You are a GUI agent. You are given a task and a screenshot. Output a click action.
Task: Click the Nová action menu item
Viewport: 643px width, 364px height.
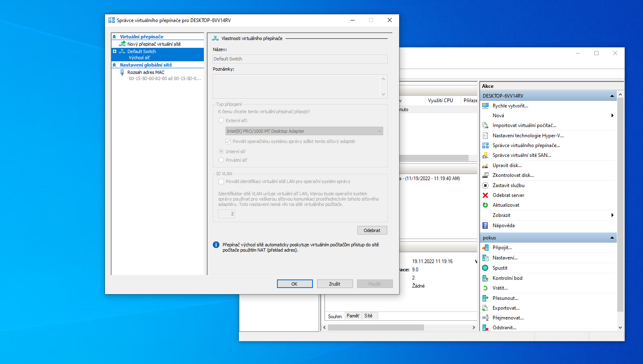pyautogui.click(x=498, y=116)
